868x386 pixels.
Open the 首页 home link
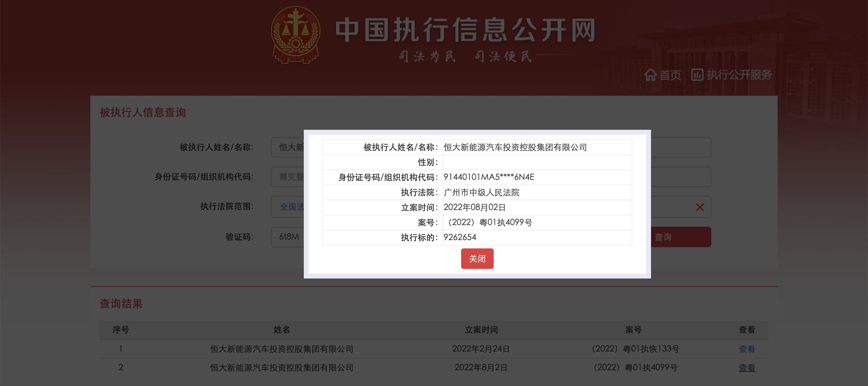point(670,75)
